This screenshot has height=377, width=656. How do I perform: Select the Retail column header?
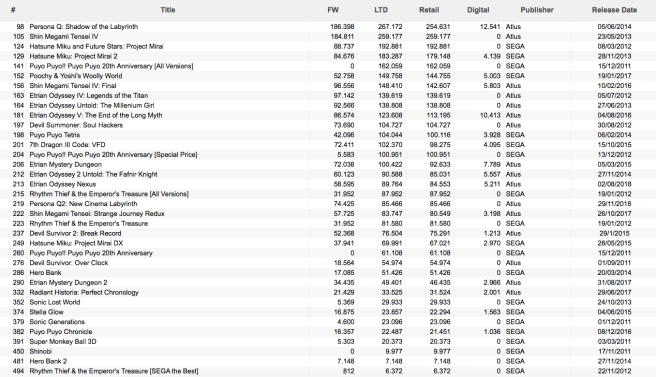(429, 10)
